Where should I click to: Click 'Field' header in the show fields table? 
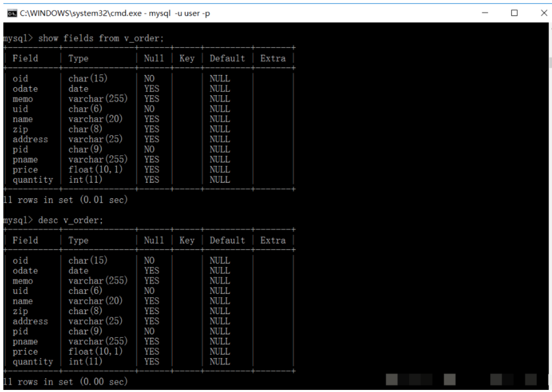25,58
